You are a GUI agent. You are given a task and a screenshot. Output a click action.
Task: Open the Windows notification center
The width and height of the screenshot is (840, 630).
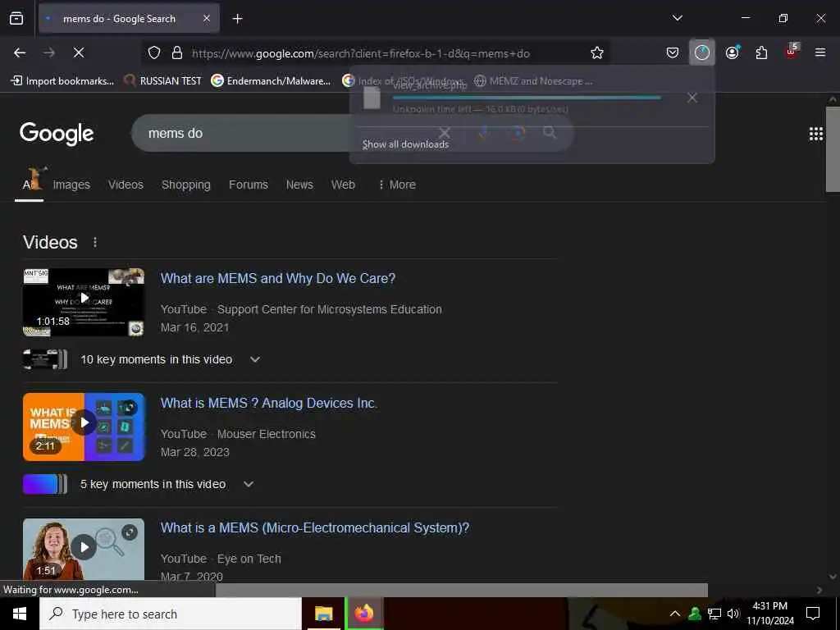tap(813, 614)
